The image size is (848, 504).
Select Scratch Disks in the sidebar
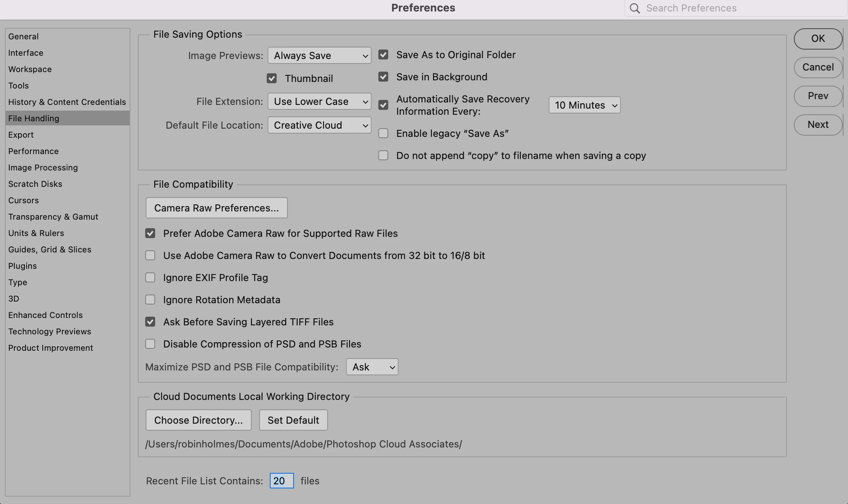[35, 184]
